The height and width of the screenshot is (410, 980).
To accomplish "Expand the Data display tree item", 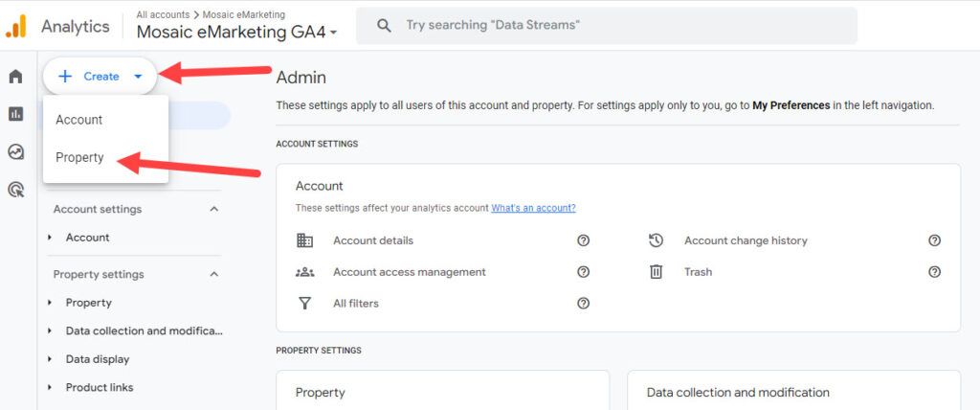I will pyautogui.click(x=50, y=359).
